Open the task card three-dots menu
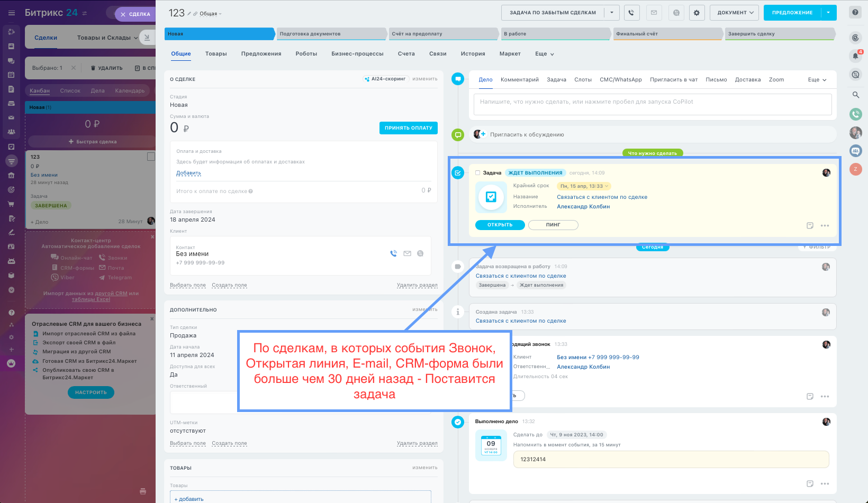 825,226
